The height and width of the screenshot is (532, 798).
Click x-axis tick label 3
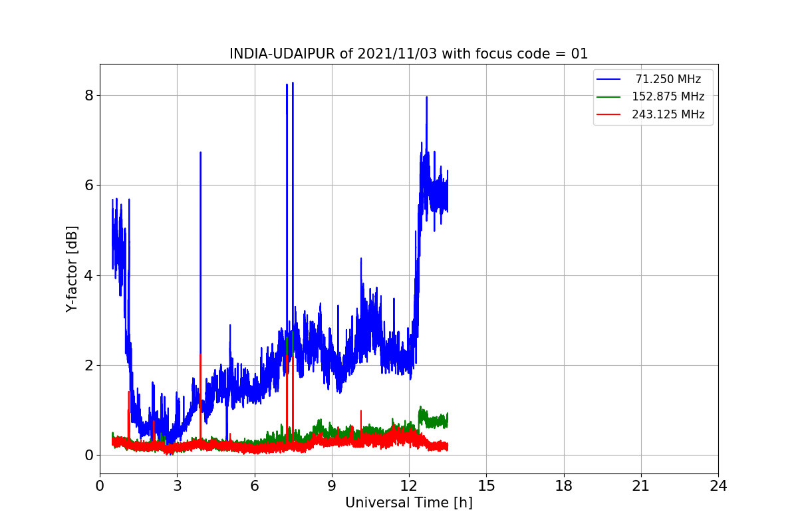point(177,486)
